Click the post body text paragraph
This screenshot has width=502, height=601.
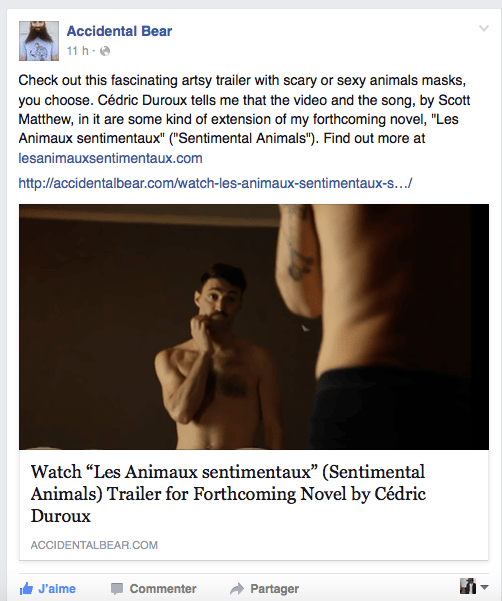click(244, 119)
